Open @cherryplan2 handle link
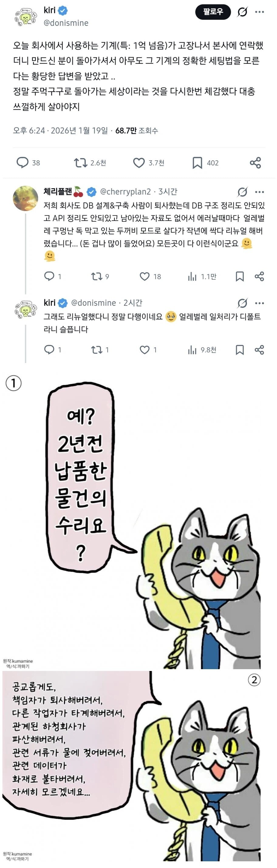 [x=125, y=192]
